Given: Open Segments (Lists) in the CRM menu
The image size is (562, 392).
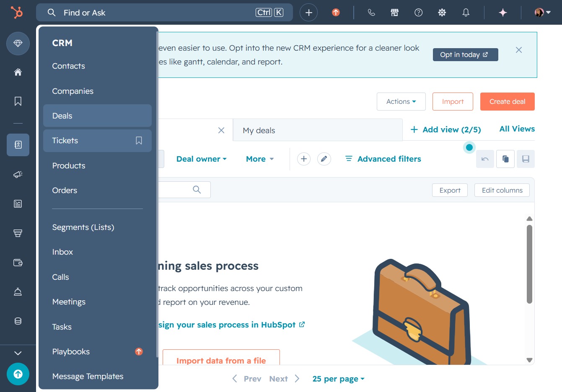Looking at the screenshot, I should tap(97, 227).
